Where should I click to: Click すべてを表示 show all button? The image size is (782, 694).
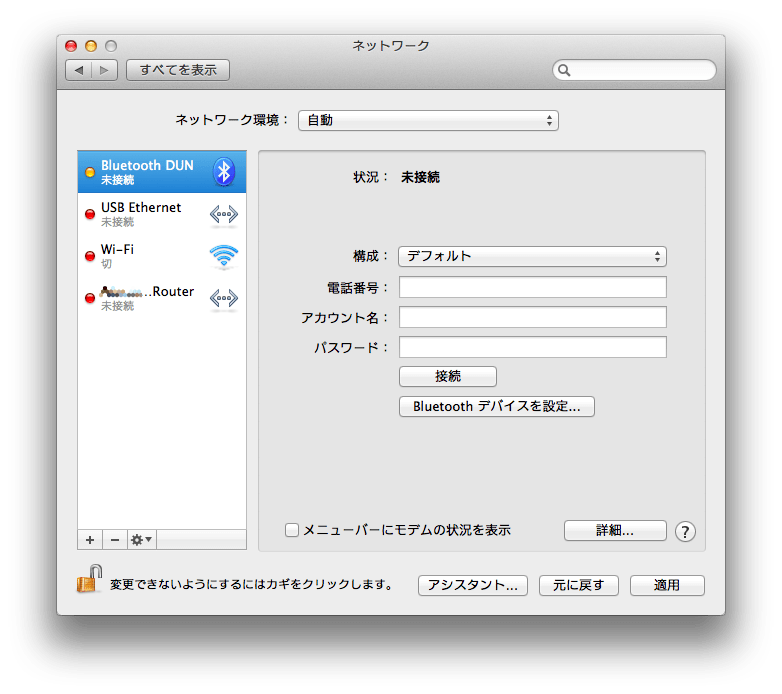pos(178,70)
